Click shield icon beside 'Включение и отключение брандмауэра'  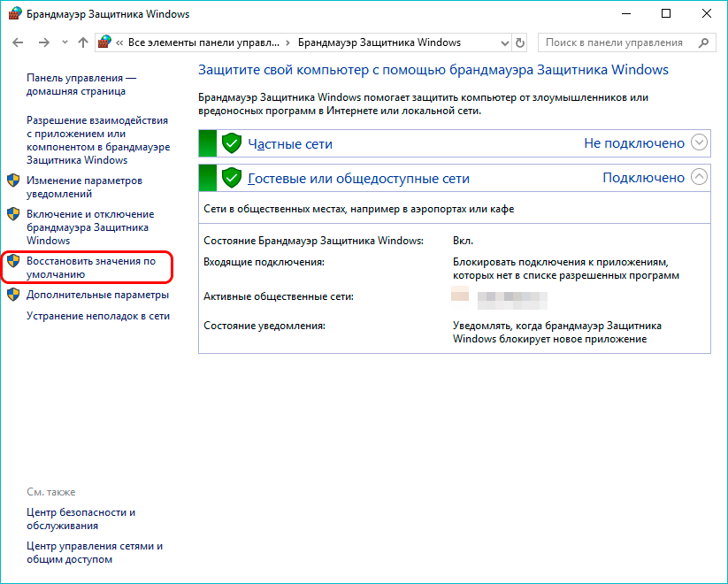click(x=13, y=214)
